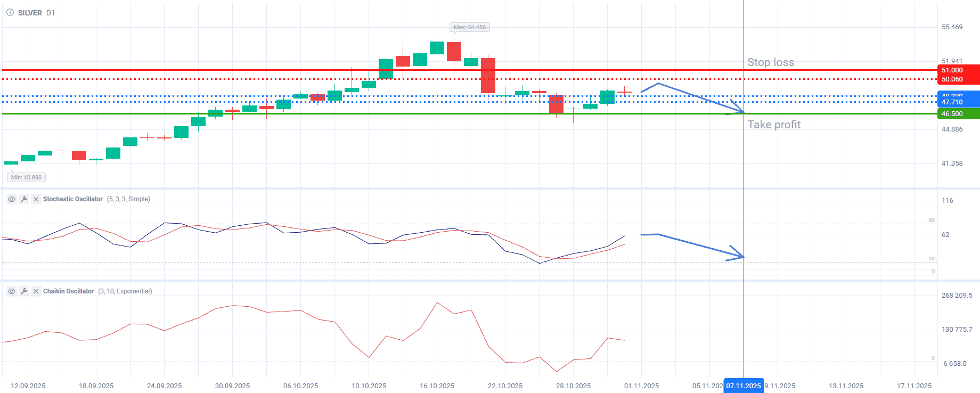Select the highlighted 07.11.2025 date marker

pos(744,386)
